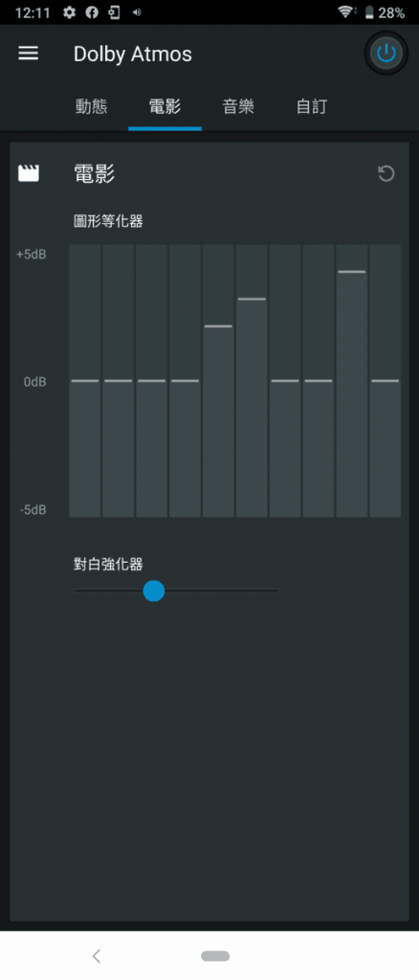This screenshot has height=980, width=419.
Task: Tap the settings gear status icon
Action: [69, 12]
